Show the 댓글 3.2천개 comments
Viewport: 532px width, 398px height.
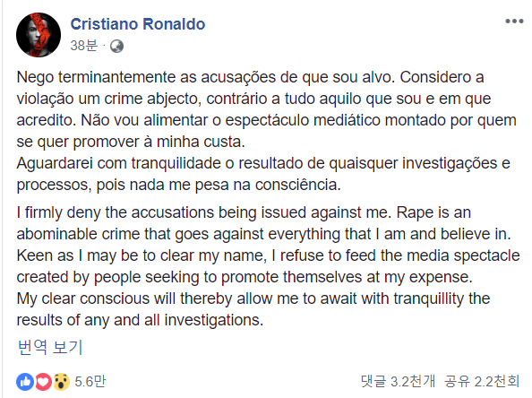[398, 381]
